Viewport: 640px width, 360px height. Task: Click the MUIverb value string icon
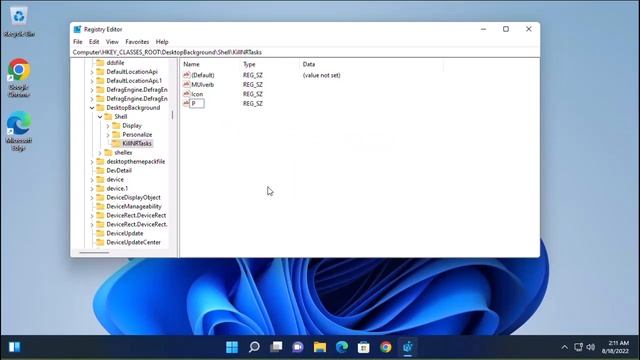(187, 84)
